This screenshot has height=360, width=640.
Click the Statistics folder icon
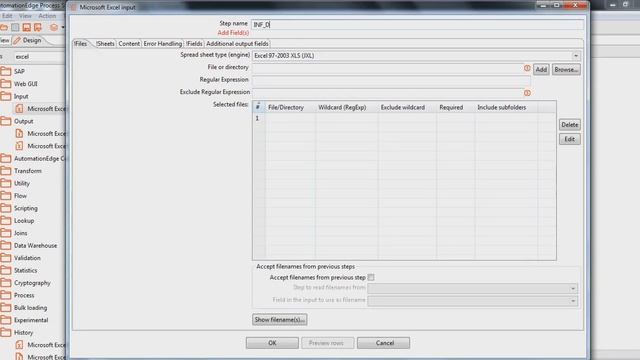[x=6, y=271]
